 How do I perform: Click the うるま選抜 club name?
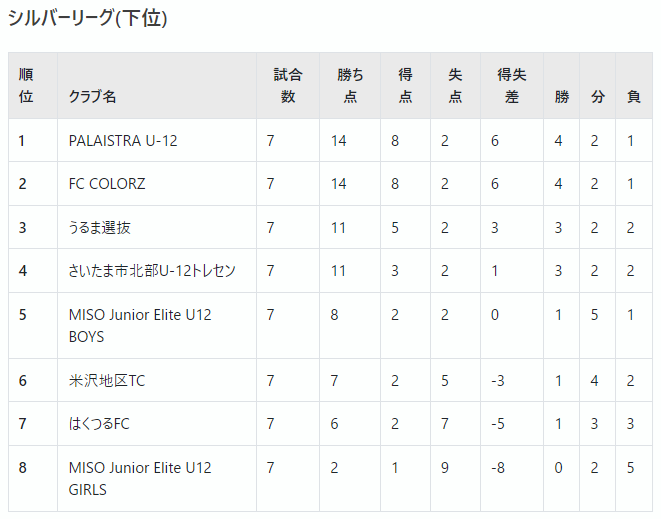click(99, 228)
